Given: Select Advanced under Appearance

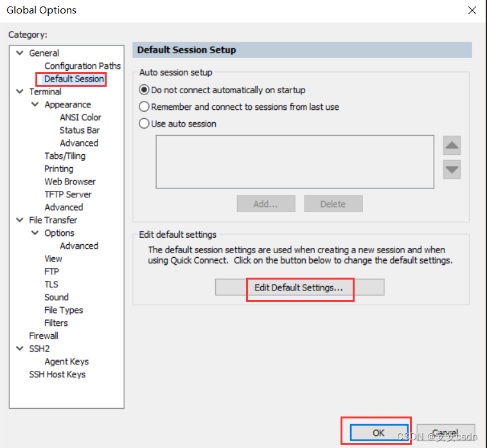Looking at the screenshot, I should pyautogui.click(x=79, y=143).
